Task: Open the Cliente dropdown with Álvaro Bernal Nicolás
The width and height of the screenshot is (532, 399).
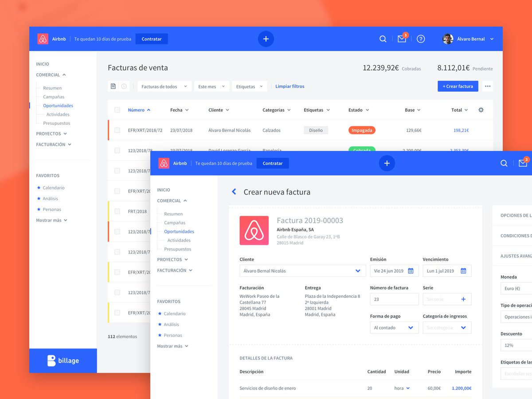Action: 303,271
